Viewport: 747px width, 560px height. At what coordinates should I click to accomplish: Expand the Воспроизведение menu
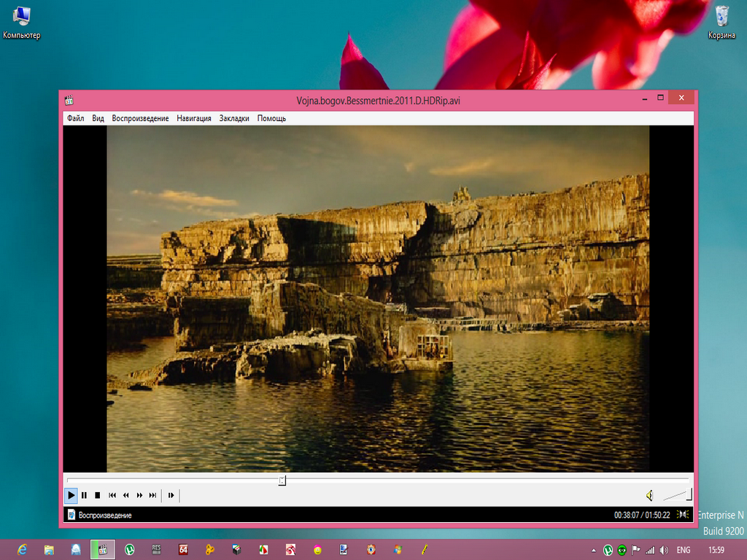140,118
